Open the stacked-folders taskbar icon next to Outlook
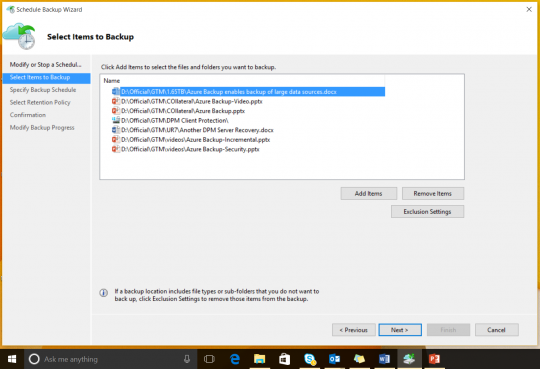Screen dimensions: 540x369 359,359
